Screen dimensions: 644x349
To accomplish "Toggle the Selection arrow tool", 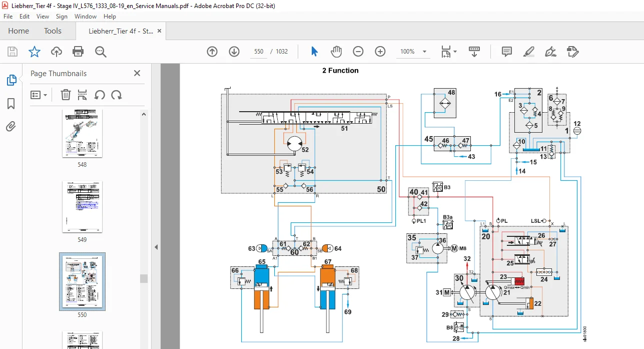I will [x=314, y=52].
